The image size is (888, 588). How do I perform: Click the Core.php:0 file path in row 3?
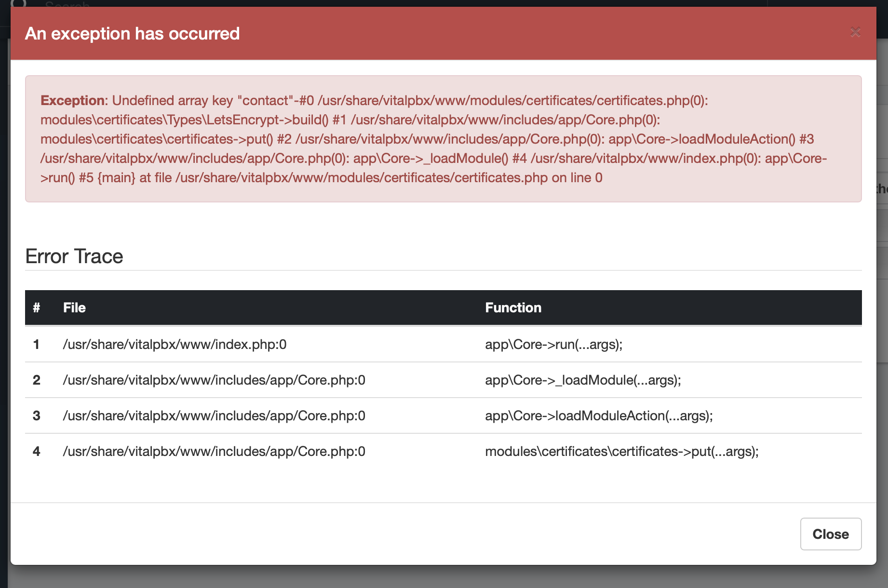click(214, 416)
